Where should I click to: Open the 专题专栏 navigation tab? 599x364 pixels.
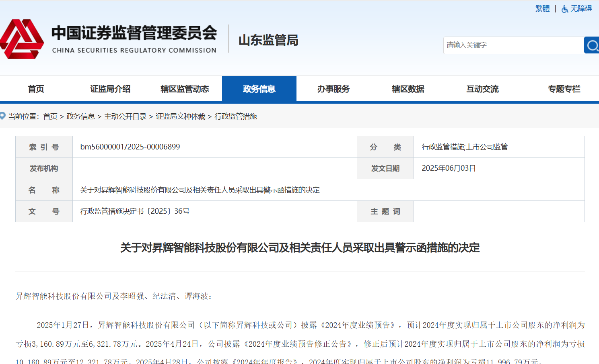click(564, 89)
